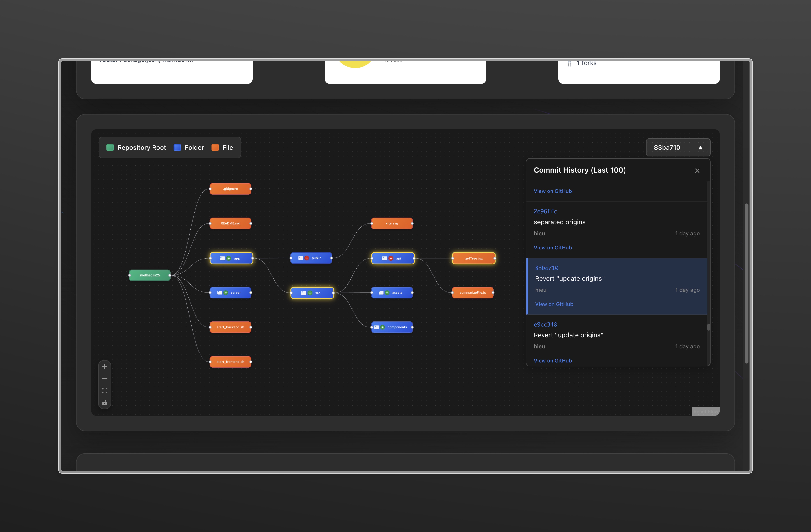
Task: Collapse the public folder with minus icon
Action: [307, 258]
